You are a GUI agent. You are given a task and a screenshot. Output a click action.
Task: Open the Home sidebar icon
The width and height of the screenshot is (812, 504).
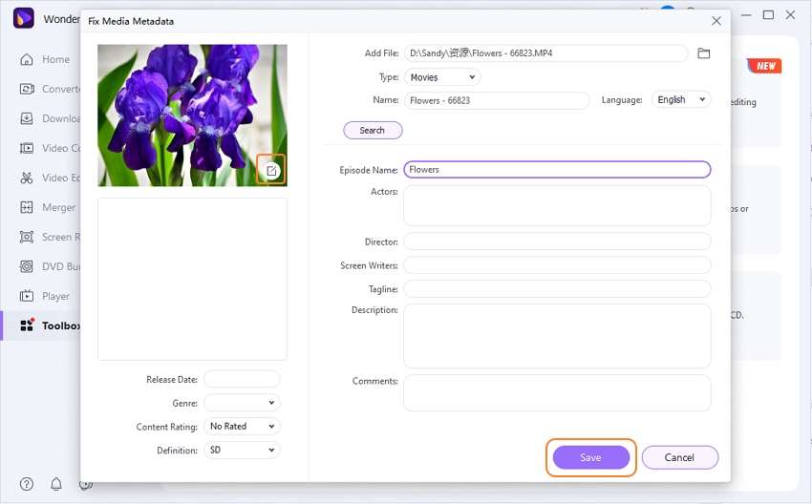point(27,59)
